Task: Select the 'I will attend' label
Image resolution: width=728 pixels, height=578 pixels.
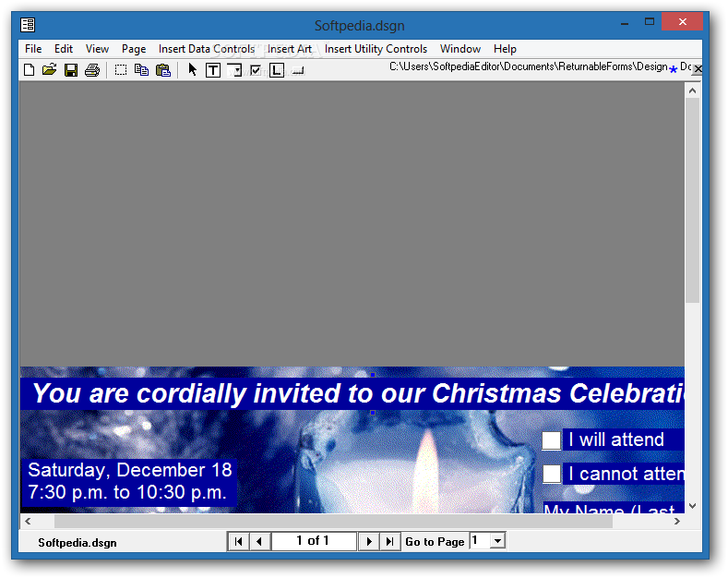Action: tap(623, 440)
